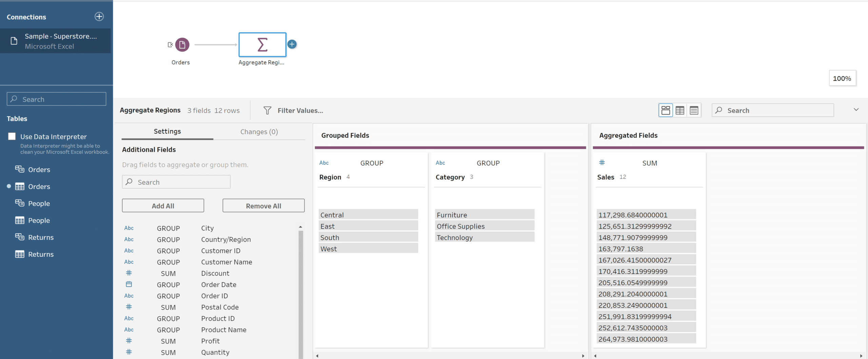Select the East region value

368,226
